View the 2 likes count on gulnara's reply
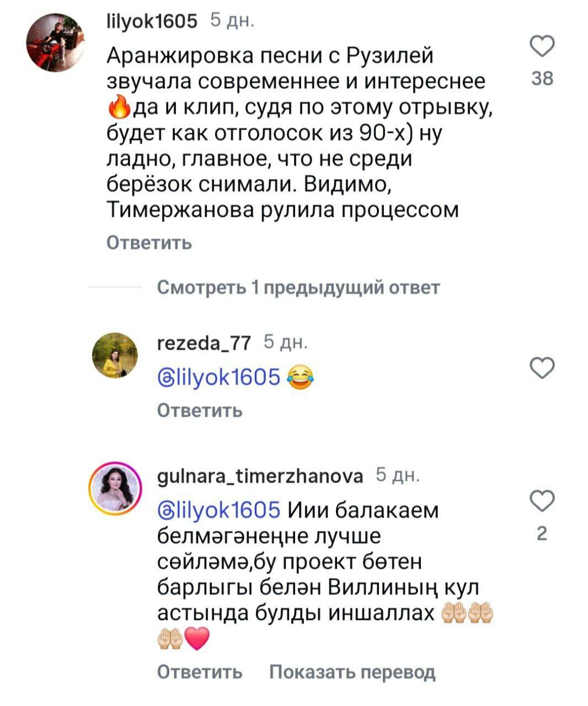 coord(542,533)
